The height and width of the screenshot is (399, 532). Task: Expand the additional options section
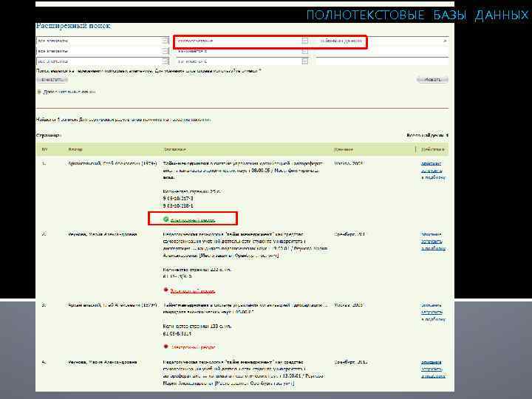point(66,92)
